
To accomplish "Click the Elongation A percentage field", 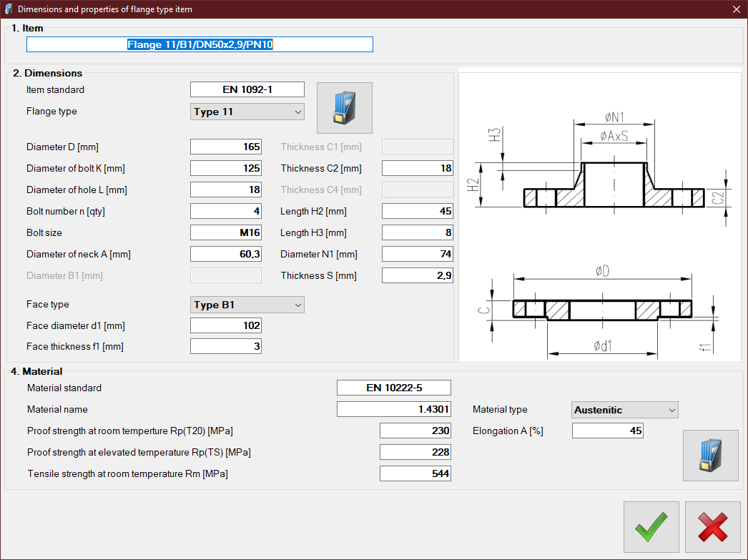I will tap(608, 431).
